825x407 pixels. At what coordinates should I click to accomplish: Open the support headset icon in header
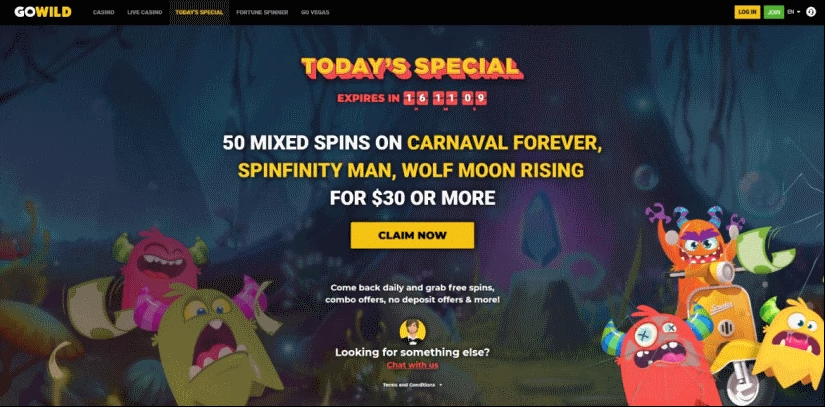click(811, 12)
